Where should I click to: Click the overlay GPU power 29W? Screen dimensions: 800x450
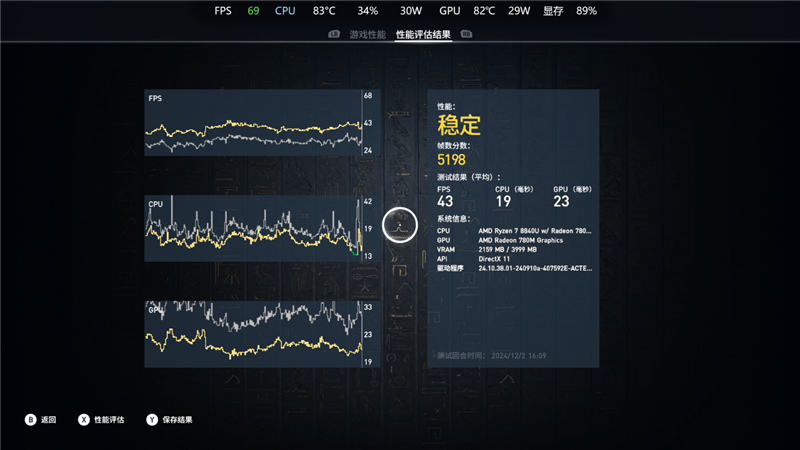point(519,11)
